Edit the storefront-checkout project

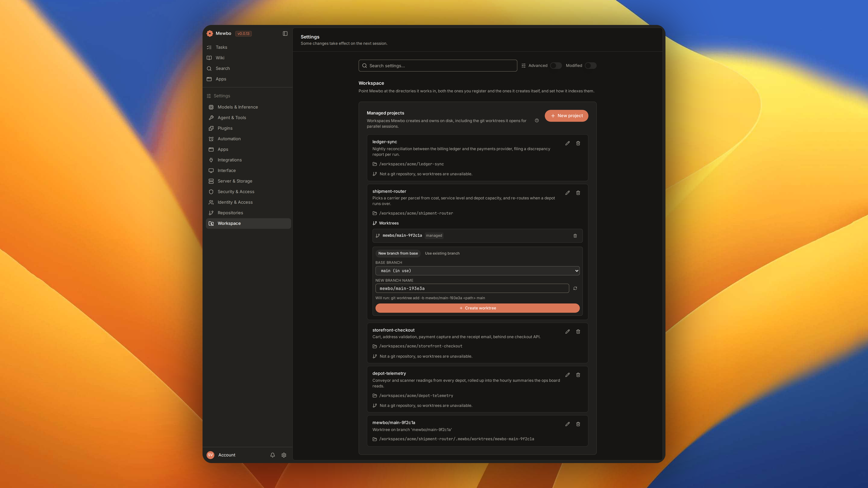coord(567,332)
